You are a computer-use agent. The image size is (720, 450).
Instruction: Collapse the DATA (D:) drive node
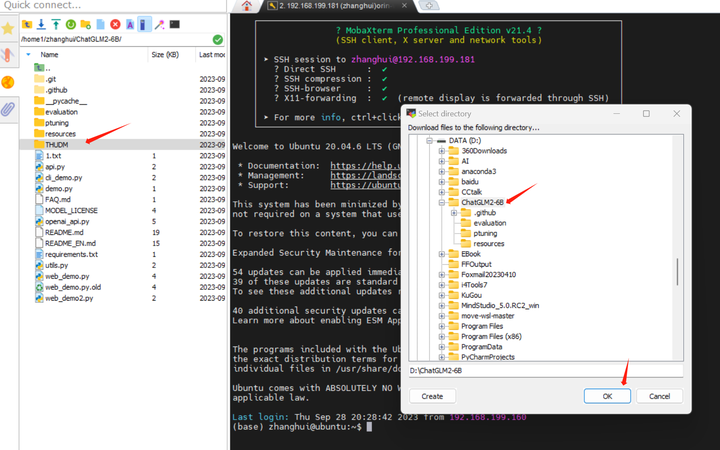[x=429, y=141]
